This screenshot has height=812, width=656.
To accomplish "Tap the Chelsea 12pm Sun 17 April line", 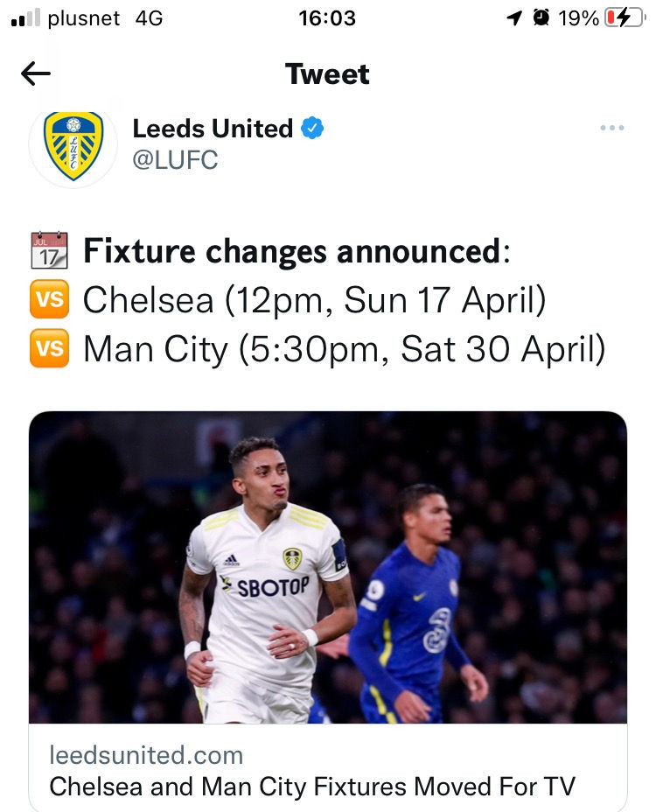I will 314,301.
